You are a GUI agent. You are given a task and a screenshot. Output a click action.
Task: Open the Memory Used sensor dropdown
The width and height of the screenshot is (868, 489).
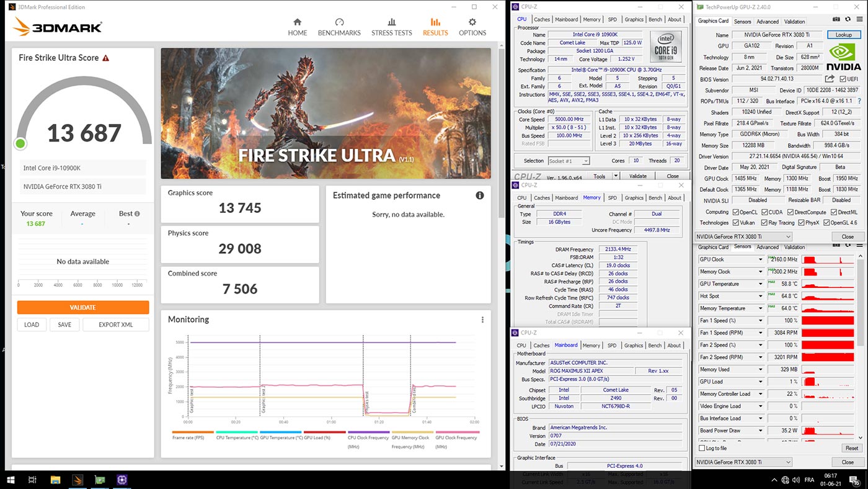(x=761, y=369)
